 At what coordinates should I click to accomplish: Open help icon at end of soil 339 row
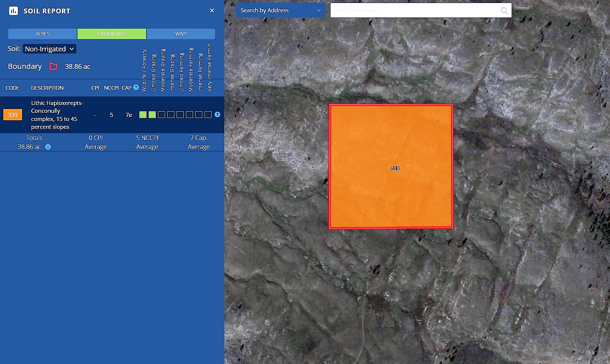(x=217, y=115)
